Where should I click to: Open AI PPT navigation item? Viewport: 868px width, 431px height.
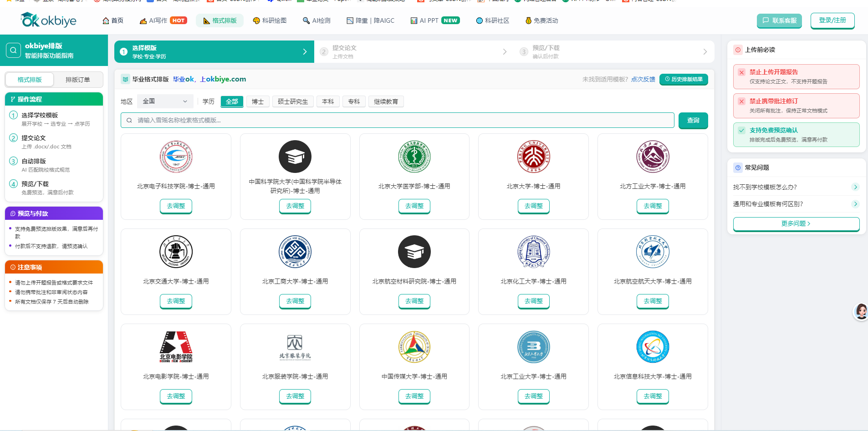click(435, 20)
